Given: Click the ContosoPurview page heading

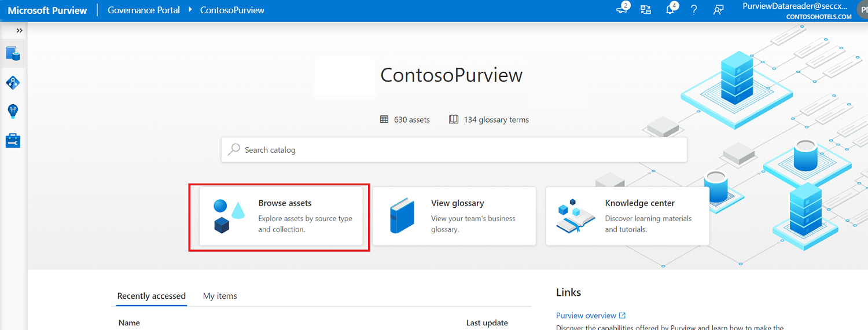Looking at the screenshot, I should (x=451, y=75).
